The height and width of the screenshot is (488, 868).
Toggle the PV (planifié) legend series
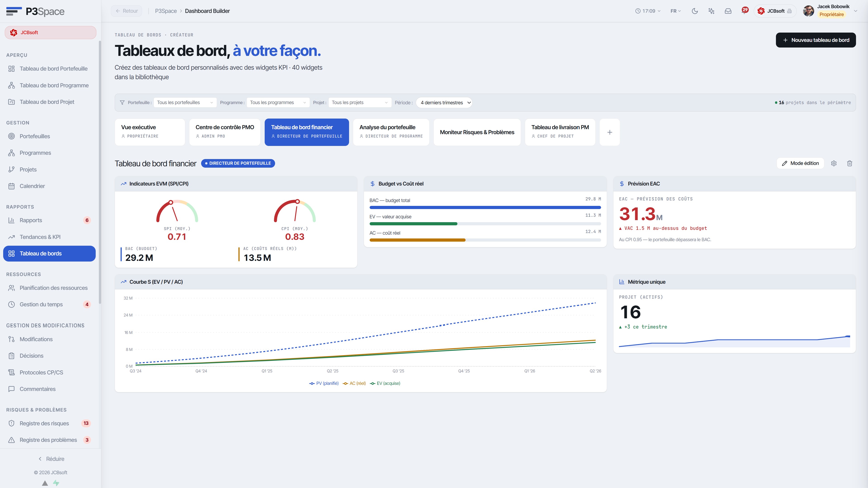pyautogui.click(x=324, y=383)
